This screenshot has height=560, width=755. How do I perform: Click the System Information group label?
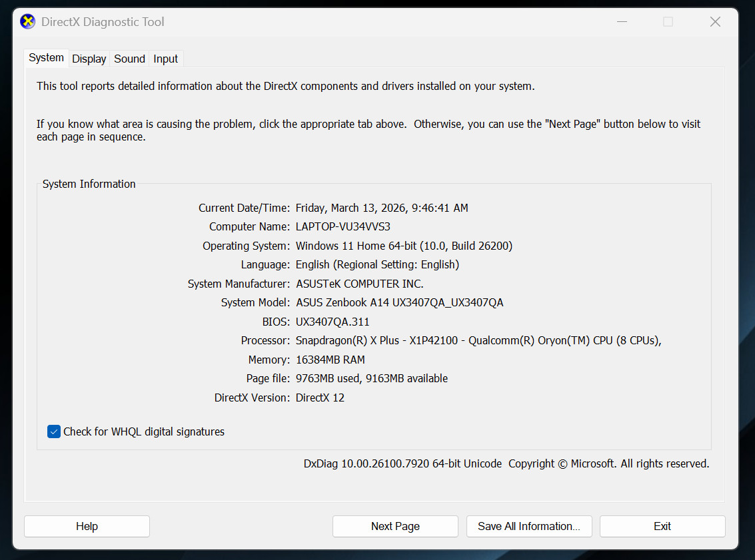tap(89, 184)
